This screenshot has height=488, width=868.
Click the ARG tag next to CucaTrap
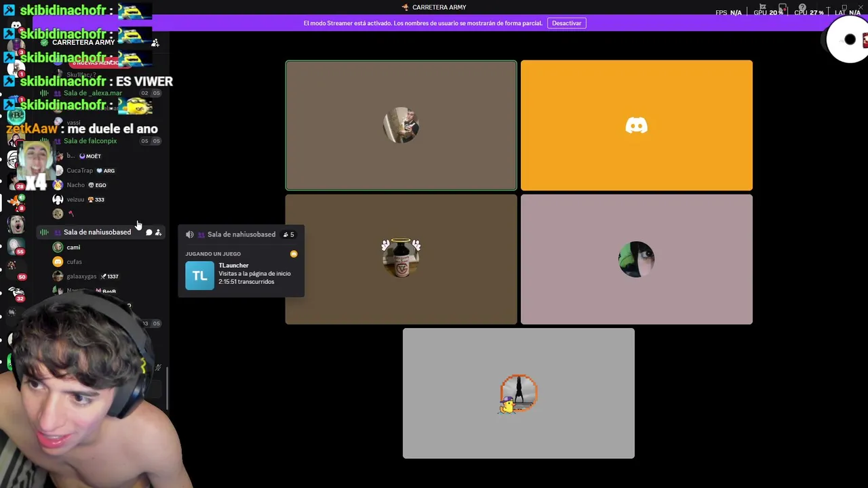pos(106,171)
